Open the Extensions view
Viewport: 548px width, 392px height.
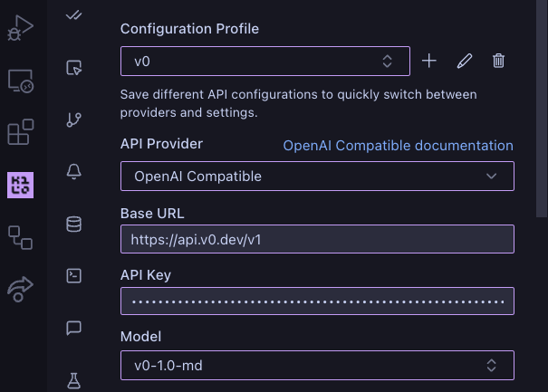pyautogui.click(x=20, y=132)
